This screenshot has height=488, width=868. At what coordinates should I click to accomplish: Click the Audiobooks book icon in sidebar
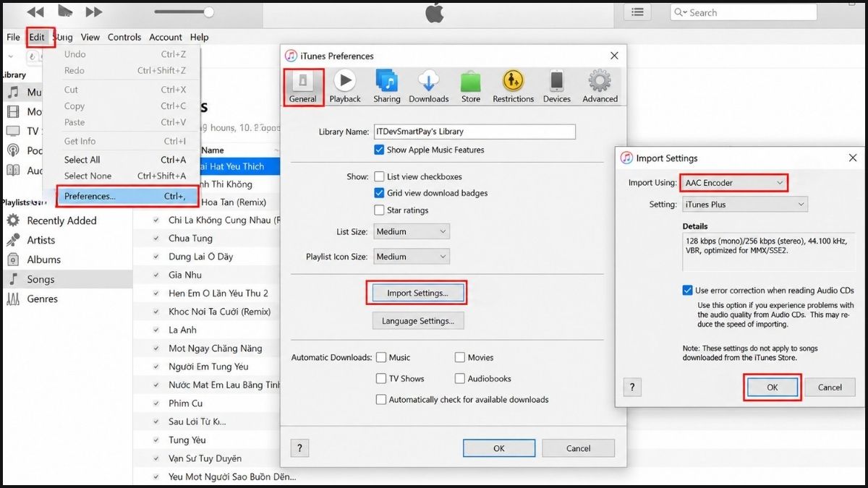[x=13, y=171]
